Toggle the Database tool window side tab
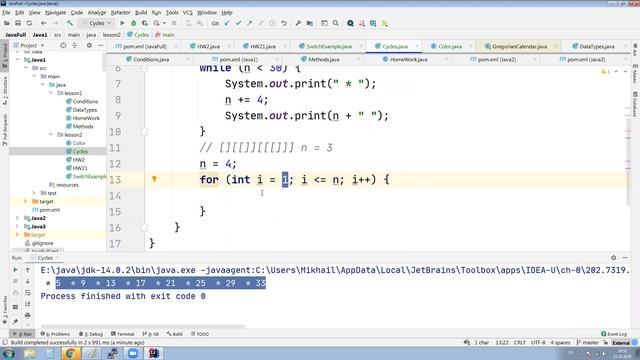The width and height of the screenshot is (640, 360). coord(635,104)
